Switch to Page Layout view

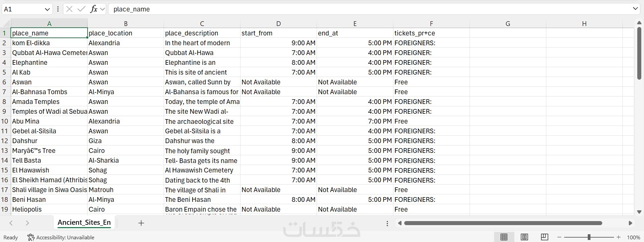click(524, 237)
